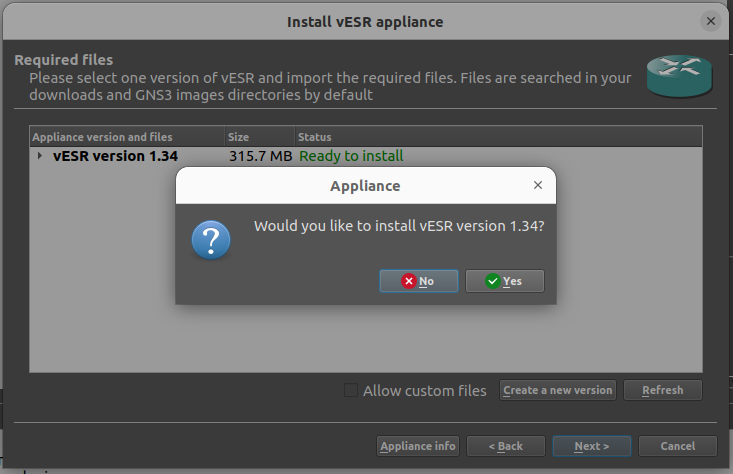Click the 315.7 MB size cell

point(260,156)
